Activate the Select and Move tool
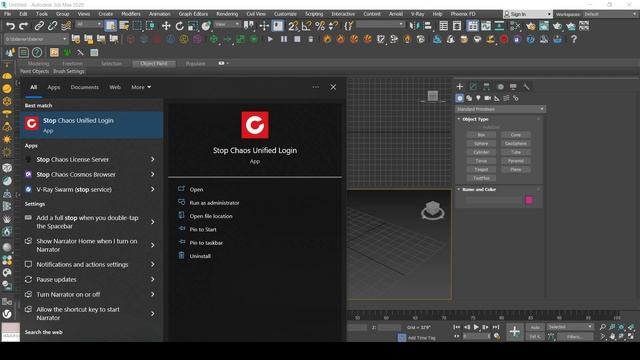Image resolution: width=640 pixels, height=360 pixels. pos(166,26)
